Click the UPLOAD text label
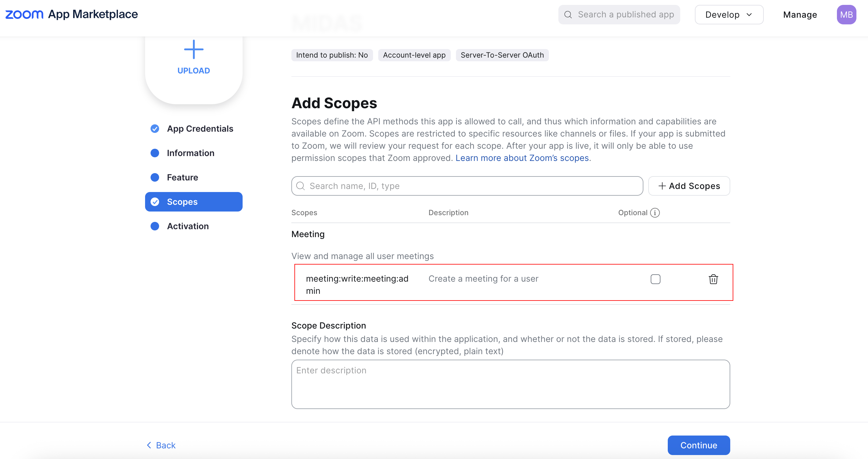The image size is (868, 459). tap(194, 71)
